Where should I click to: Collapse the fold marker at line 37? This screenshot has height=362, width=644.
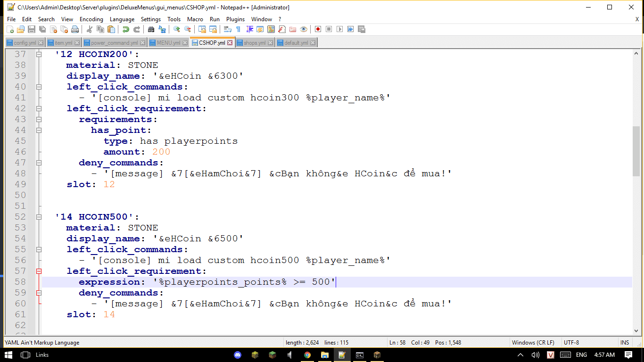(x=39, y=54)
